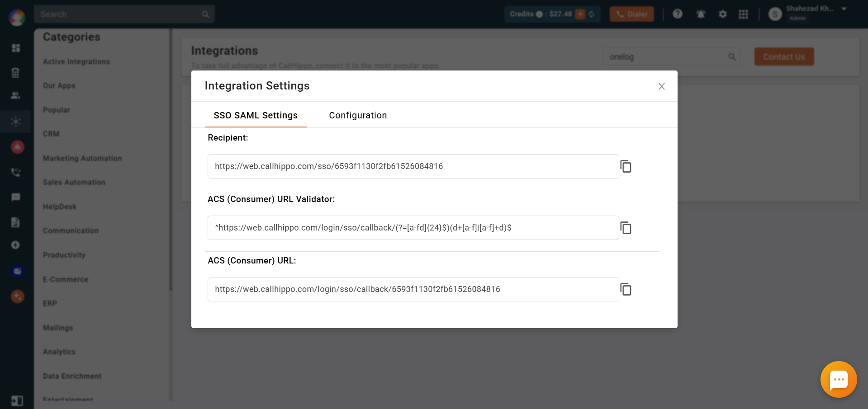
Task: Open the settings gear in top bar
Action: pyautogui.click(x=722, y=14)
